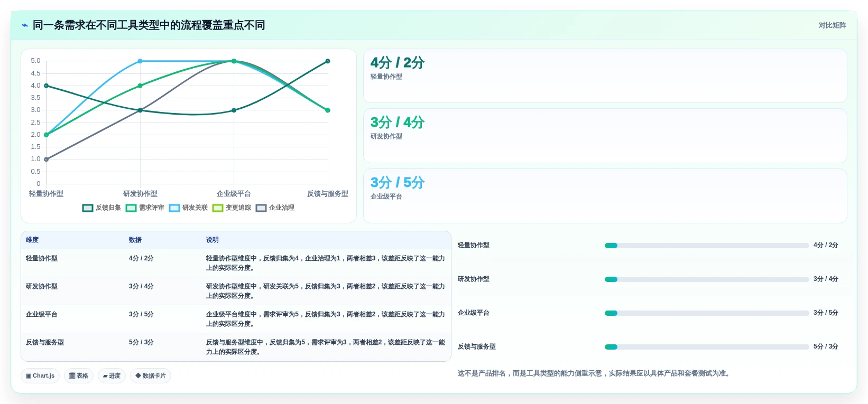The image size is (868, 404).
Task: Toggle the 反馈归集 legend swatch
Action: click(x=88, y=208)
